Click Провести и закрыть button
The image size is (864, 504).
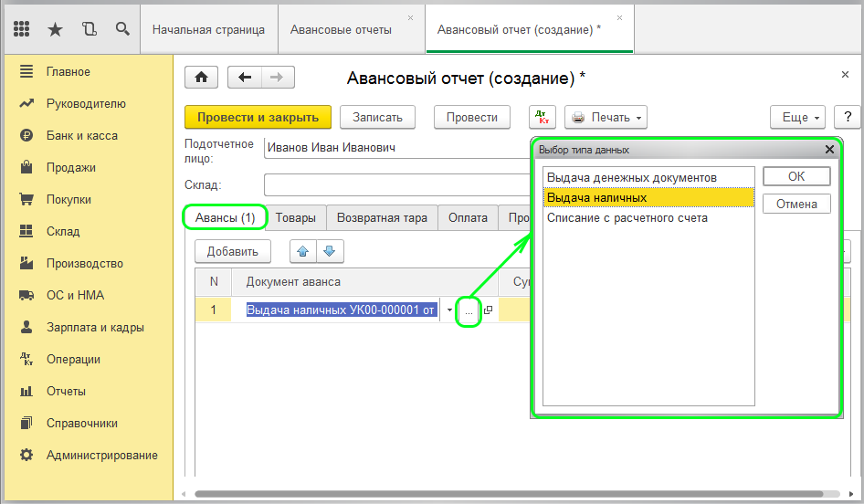click(x=258, y=117)
